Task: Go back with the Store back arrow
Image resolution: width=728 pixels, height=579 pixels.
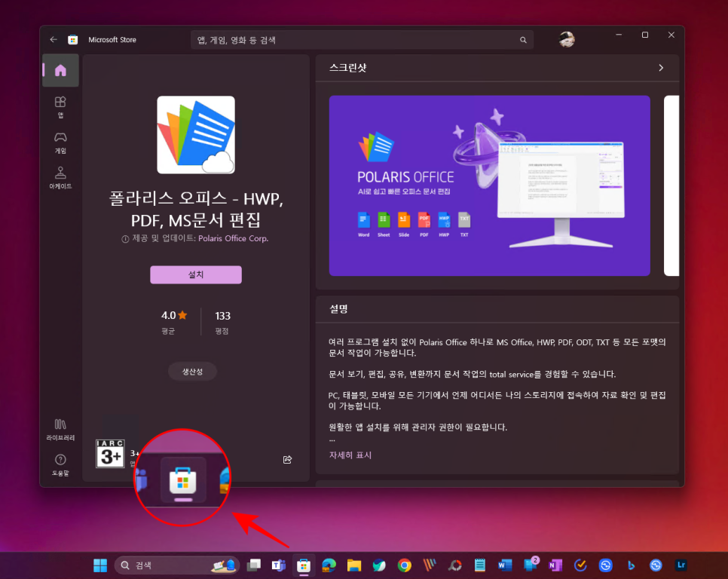Action: coord(54,39)
